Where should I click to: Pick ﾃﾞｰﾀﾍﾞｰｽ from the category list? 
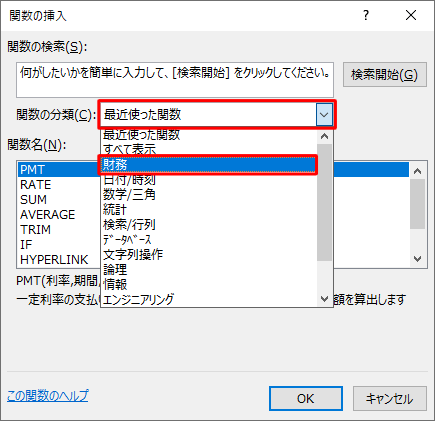[x=209, y=239]
